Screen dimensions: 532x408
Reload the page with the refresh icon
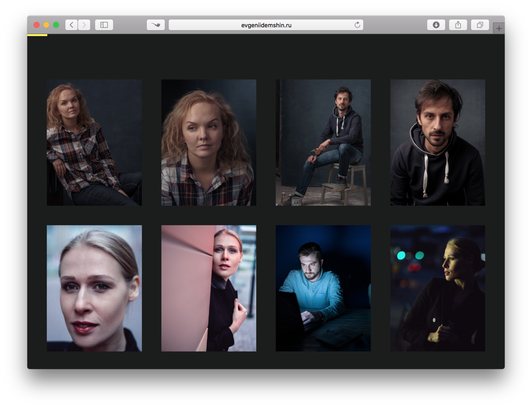(x=357, y=25)
